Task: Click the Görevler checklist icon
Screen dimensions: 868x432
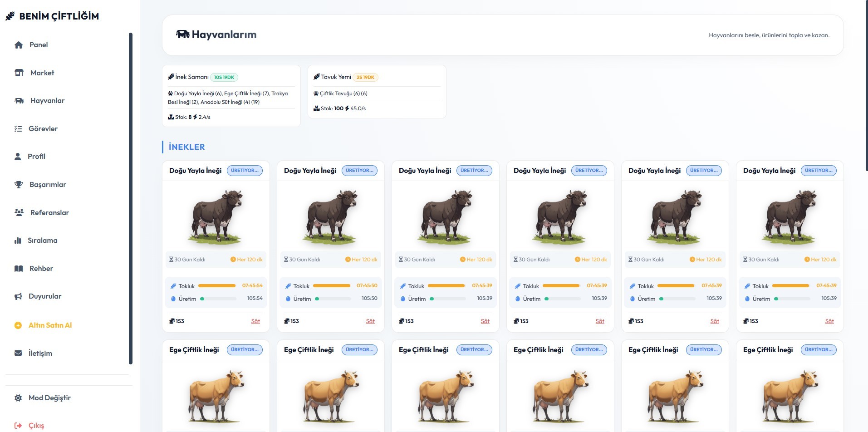Action: pos(18,129)
